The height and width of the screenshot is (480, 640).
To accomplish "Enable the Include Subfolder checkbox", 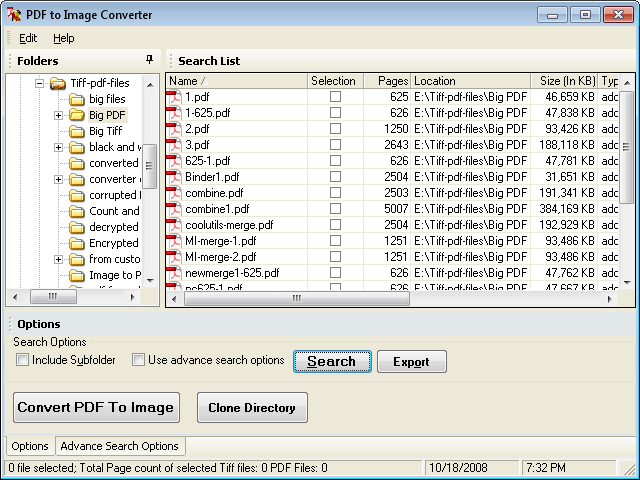I will (x=23, y=360).
